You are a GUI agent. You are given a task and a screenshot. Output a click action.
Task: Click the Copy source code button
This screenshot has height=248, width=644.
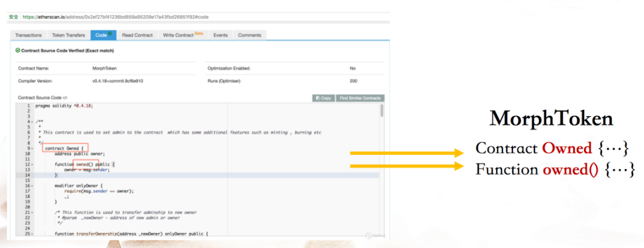(x=323, y=98)
